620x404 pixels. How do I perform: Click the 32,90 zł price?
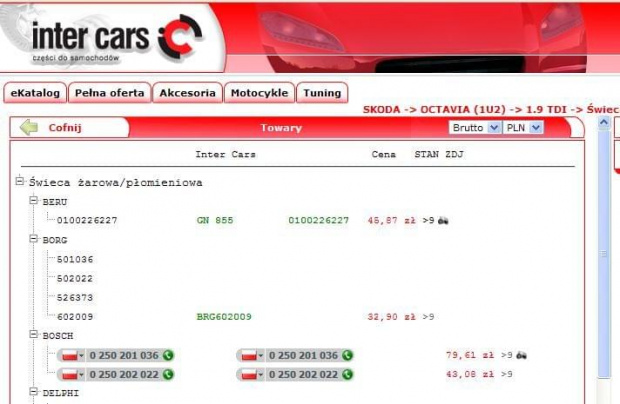click(x=391, y=317)
